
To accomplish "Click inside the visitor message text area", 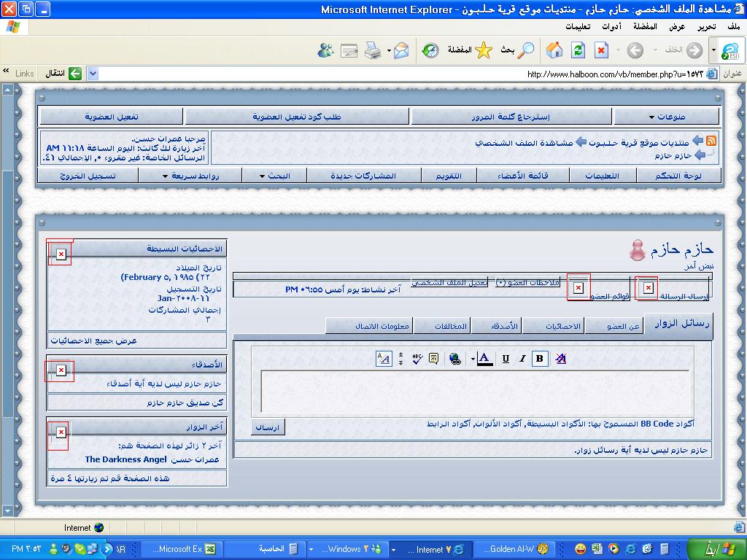I will coord(475,392).
